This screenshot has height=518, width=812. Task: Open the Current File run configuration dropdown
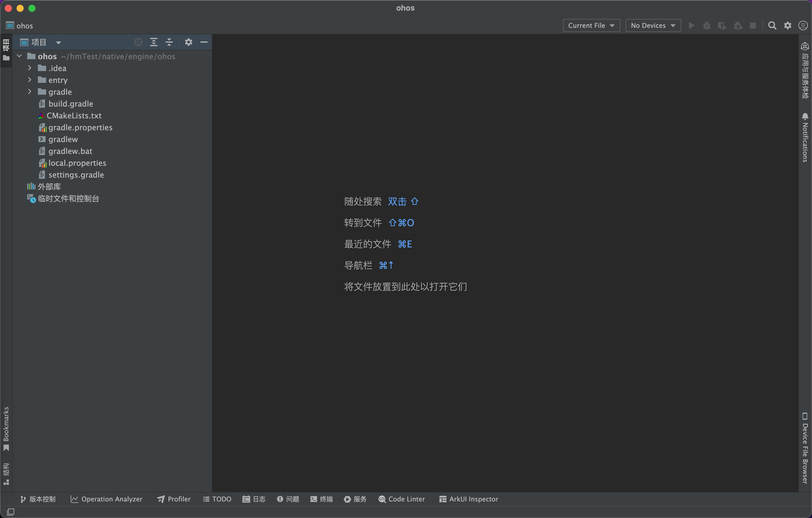pyautogui.click(x=591, y=26)
